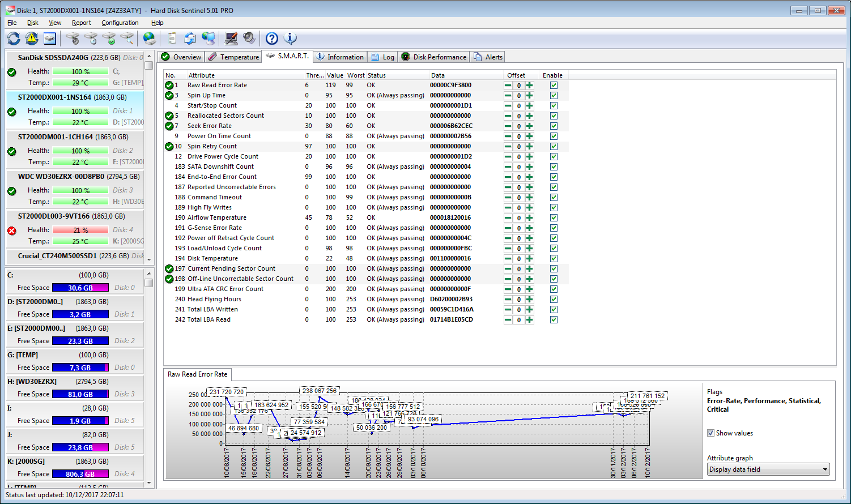851x504 pixels.
Task: Uncheck Enable for Spin Up Time
Action: 554,96
